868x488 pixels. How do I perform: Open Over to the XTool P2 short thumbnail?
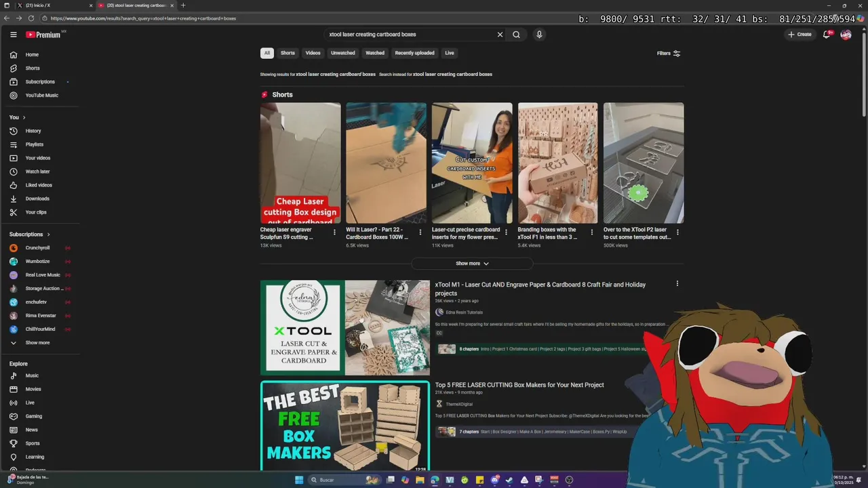[x=644, y=163]
